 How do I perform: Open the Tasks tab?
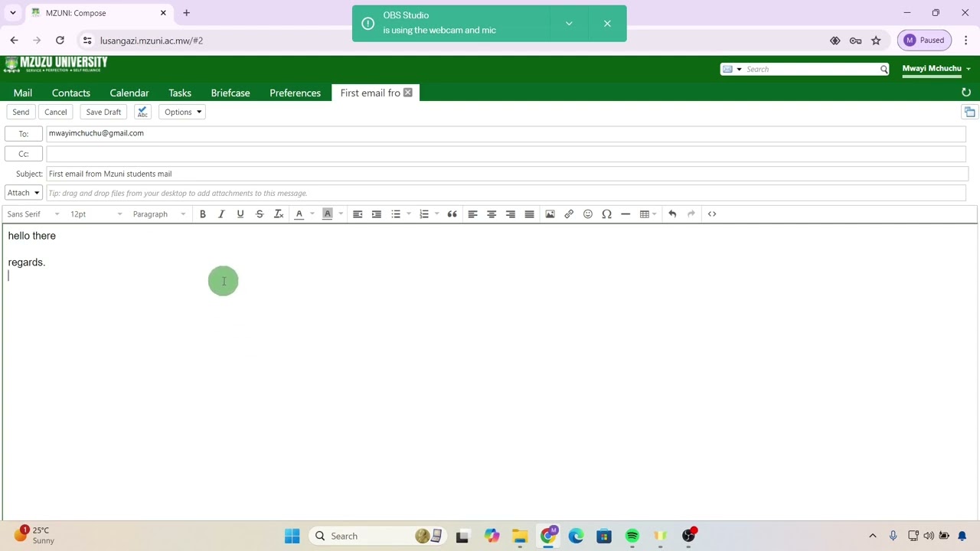pyautogui.click(x=180, y=93)
